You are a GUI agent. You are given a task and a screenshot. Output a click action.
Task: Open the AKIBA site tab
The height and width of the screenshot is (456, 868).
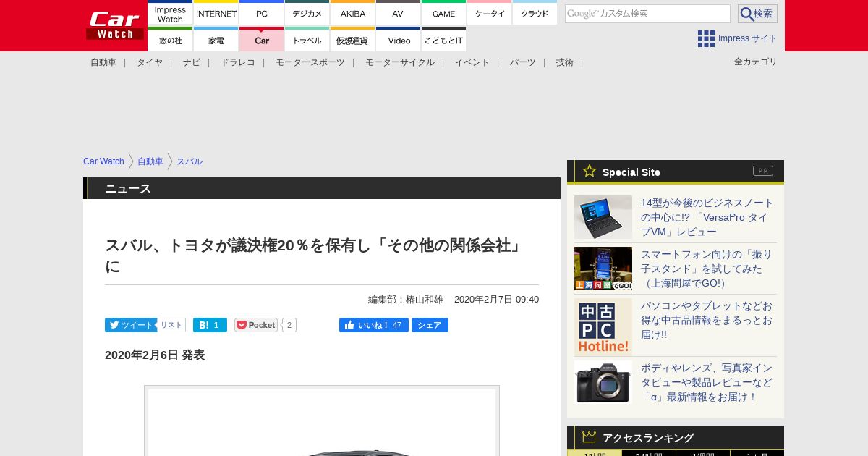[x=353, y=13]
